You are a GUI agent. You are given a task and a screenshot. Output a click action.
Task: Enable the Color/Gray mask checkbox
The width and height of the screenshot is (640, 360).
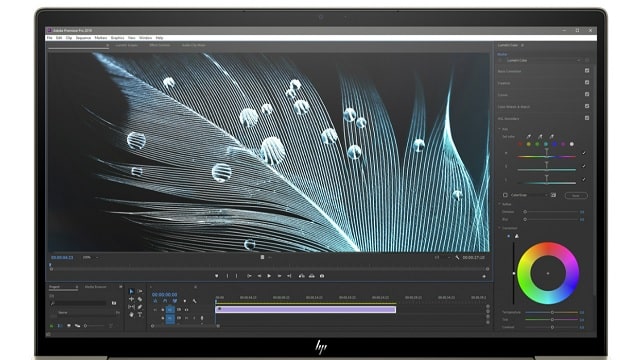(505, 195)
